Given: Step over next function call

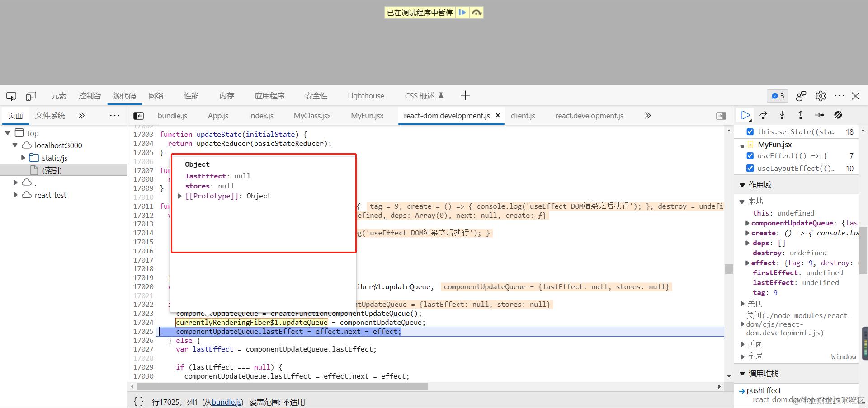Looking at the screenshot, I should point(764,116).
